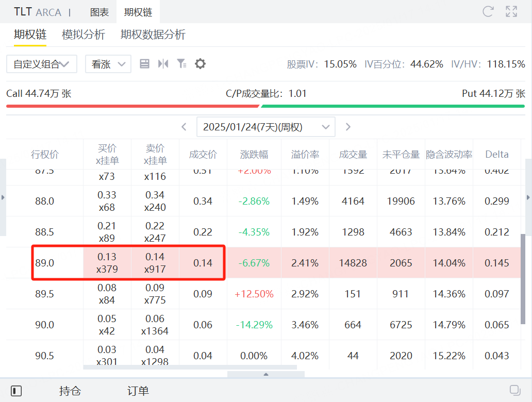This screenshot has height=402, width=532.
Task: Switch to the 图表 tab
Action: point(99,12)
